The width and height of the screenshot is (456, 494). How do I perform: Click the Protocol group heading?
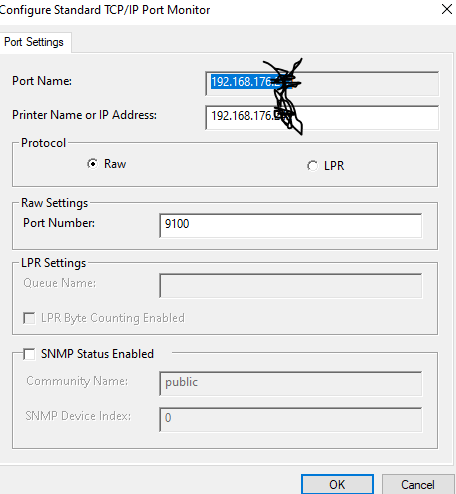coord(43,143)
